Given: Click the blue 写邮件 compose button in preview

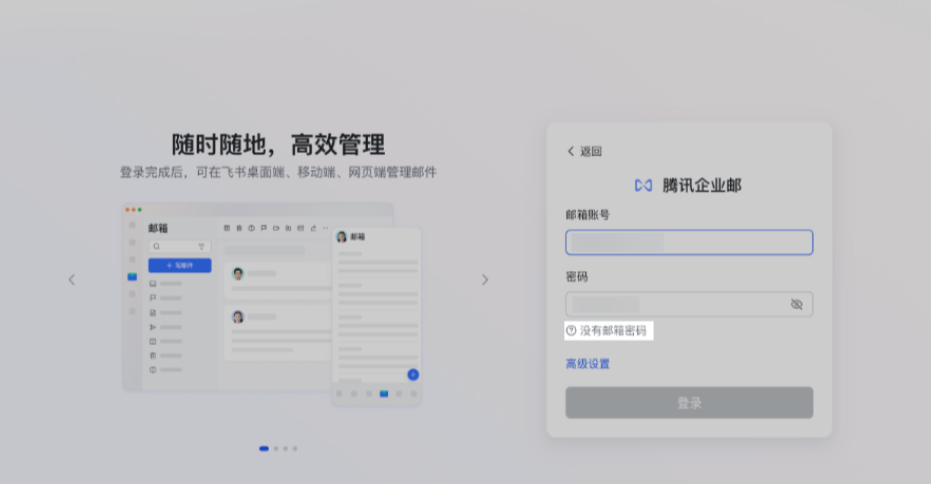Looking at the screenshot, I should (x=179, y=266).
